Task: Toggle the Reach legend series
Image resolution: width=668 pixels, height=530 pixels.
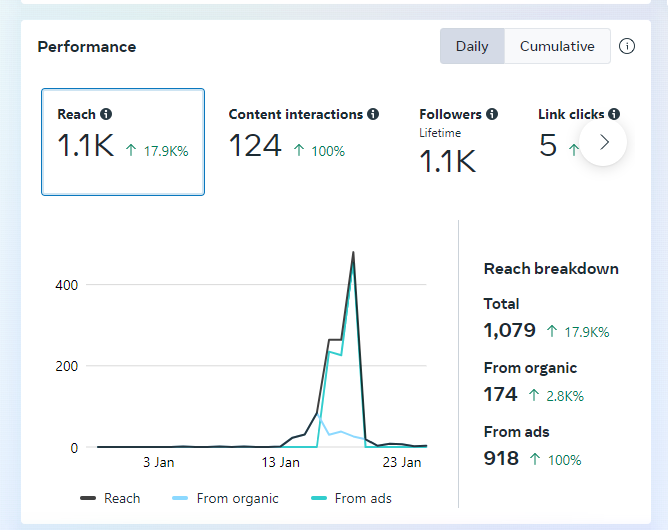Action: (x=110, y=498)
